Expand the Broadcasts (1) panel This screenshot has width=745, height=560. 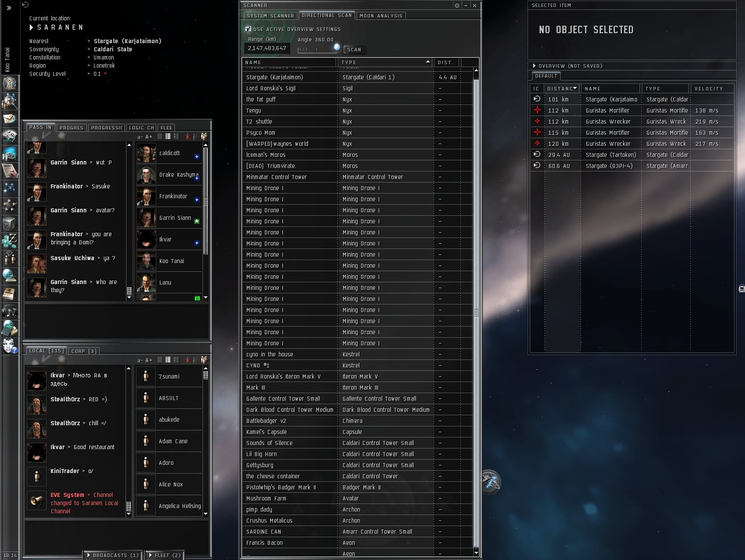pyautogui.click(x=112, y=555)
